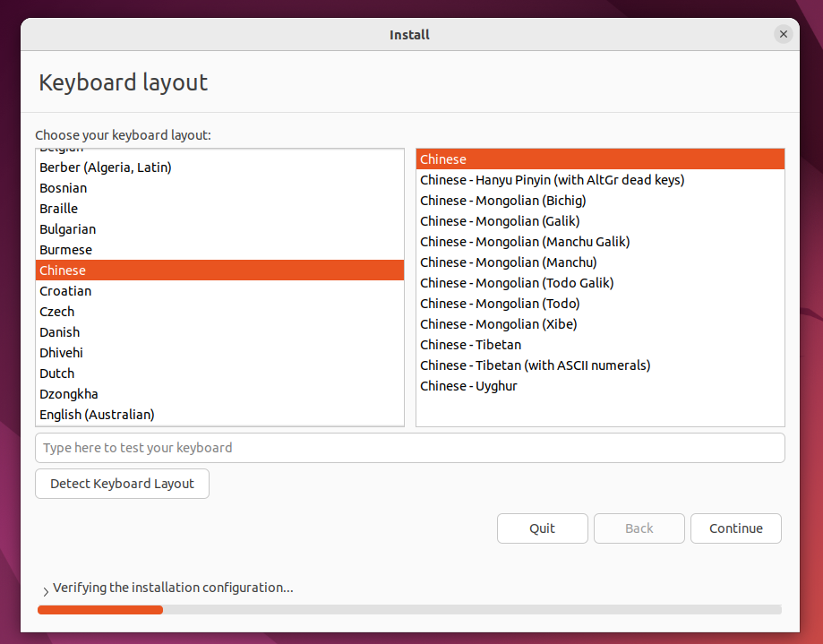823x644 pixels.
Task: Select Braille in the layout list
Action: click(219, 209)
